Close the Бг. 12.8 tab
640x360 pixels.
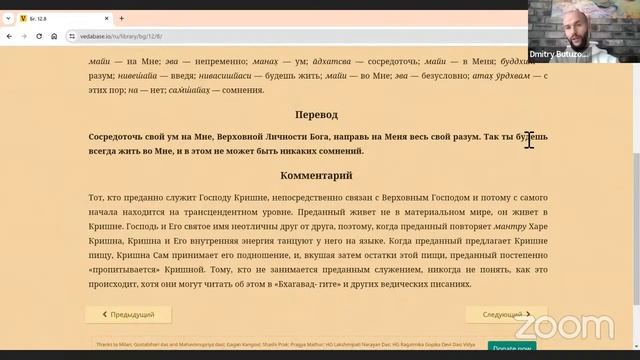[x=107, y=19]
